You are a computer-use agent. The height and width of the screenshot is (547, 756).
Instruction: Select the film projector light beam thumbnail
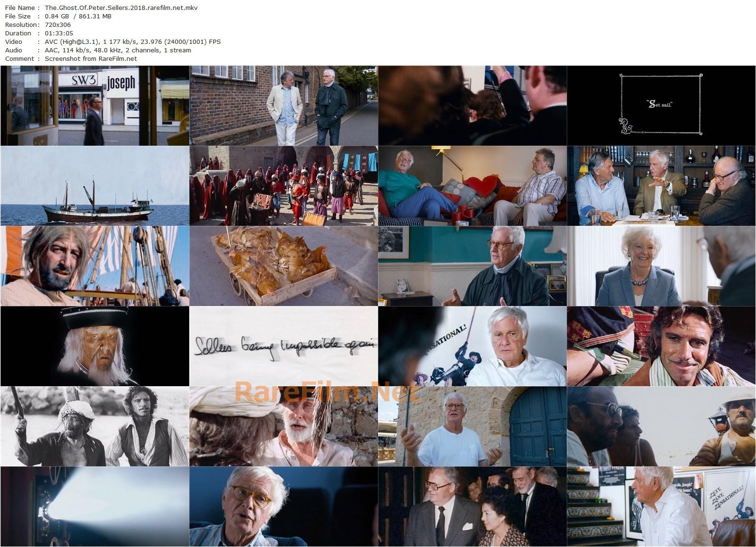point(95,506)
